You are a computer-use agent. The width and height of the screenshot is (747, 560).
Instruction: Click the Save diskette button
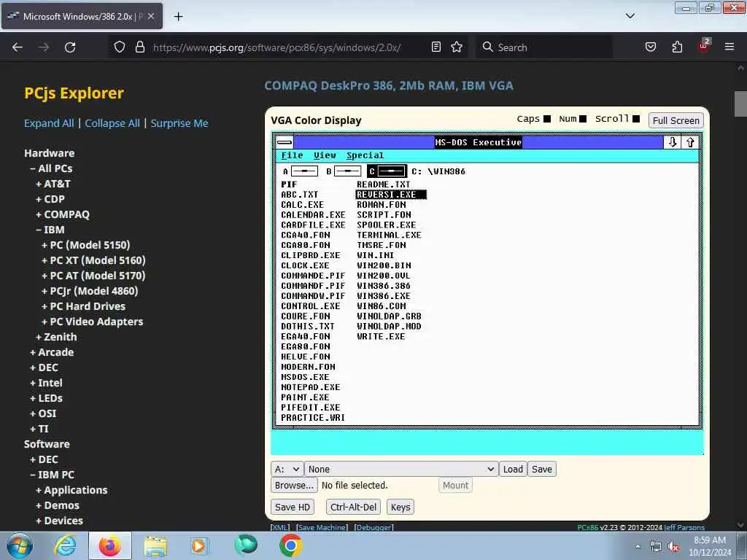point(542,469)
